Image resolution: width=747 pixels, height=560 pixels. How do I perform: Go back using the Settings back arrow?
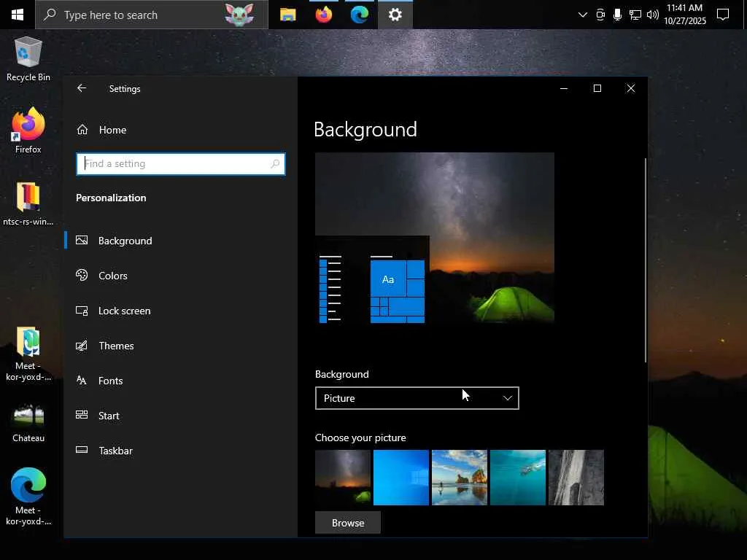tap(82, 88)
